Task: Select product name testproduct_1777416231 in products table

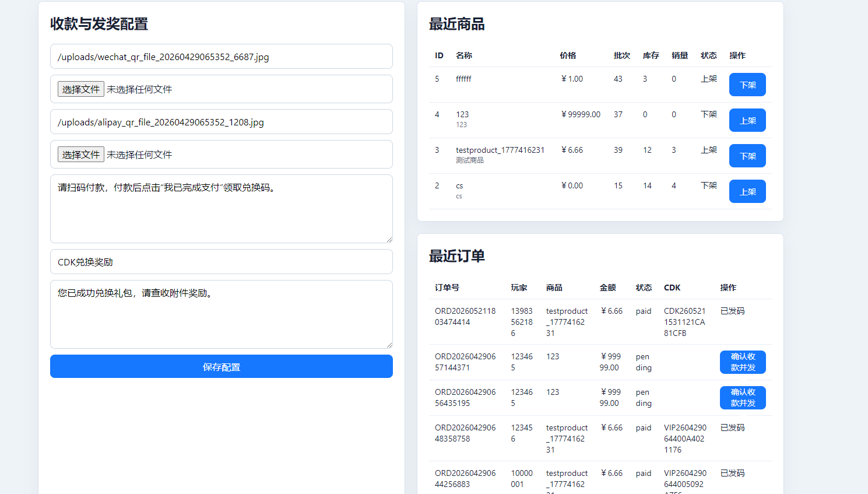Action: 500,150
